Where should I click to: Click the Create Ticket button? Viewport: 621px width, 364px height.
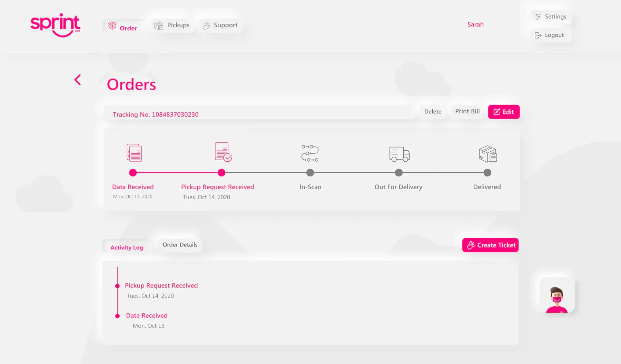490,245
